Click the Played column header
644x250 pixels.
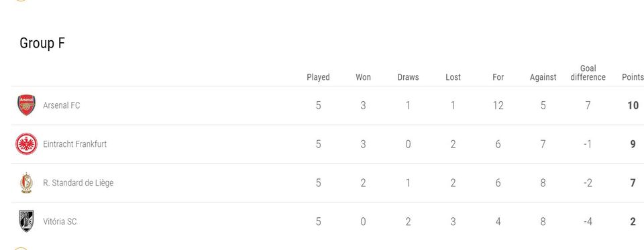point(318,77)
